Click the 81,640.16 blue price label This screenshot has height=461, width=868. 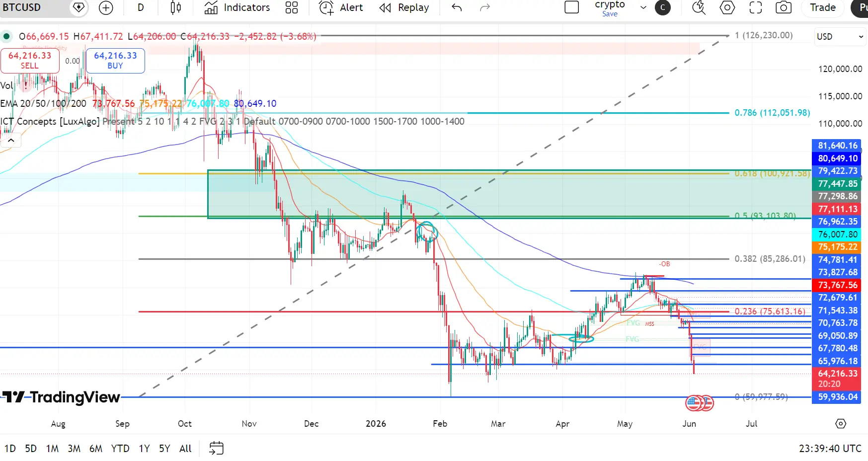pyautogui.click(x=838, y=146)
